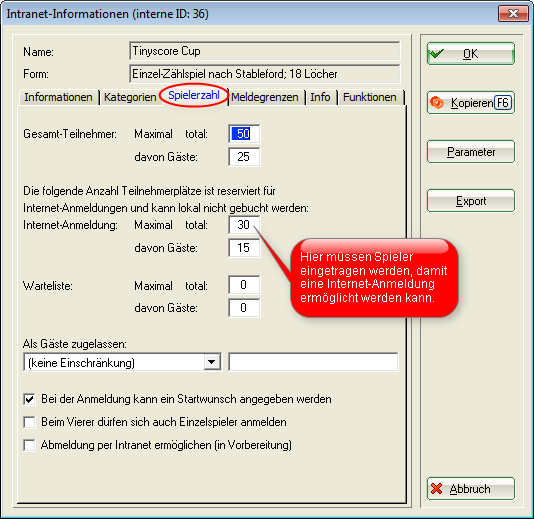The width and height of the screenshot is (534, 519).
Task: Open the Kategorien tab
Action: pyautogui.click(x=130, y=97)
